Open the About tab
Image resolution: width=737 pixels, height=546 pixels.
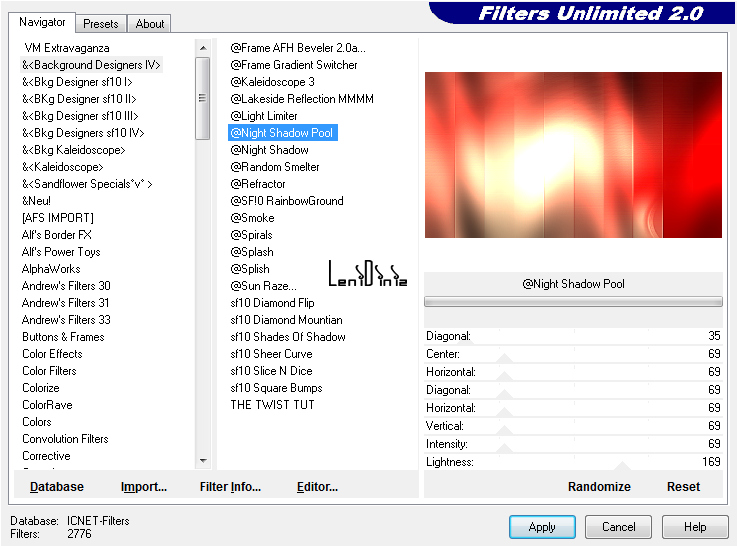pos(150,24)
